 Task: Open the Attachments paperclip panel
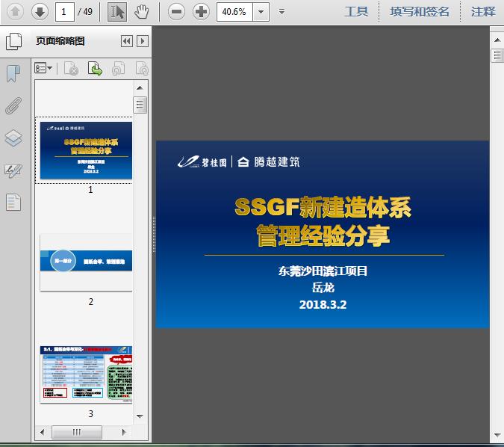(13, 105)
